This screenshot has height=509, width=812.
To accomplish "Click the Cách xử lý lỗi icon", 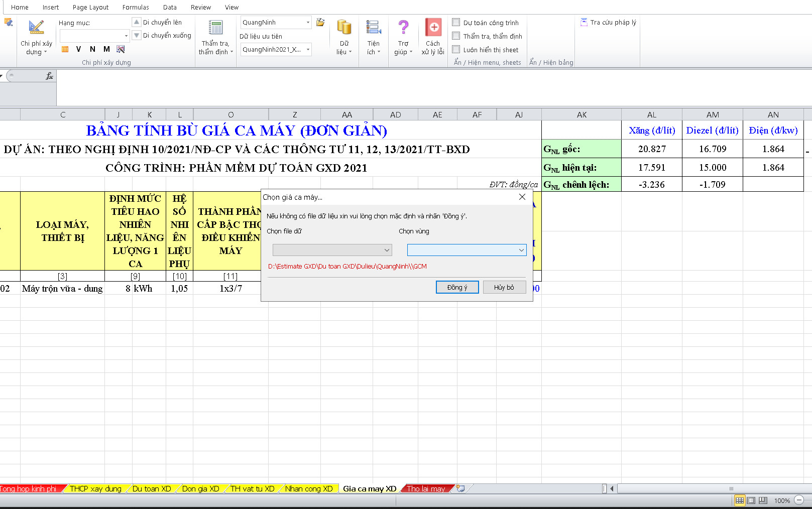I will (433, 28).
